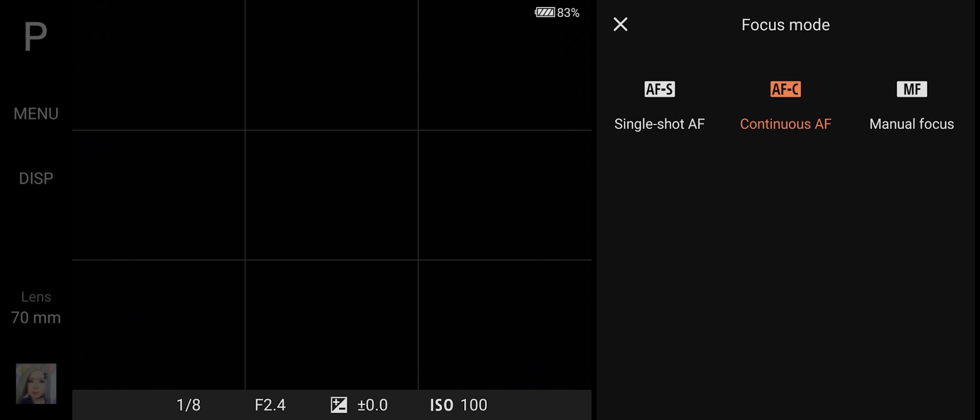Select the MF manual focus icon
Image resolution: width=980 pixels, height=420 pixels.
point(912,89)
